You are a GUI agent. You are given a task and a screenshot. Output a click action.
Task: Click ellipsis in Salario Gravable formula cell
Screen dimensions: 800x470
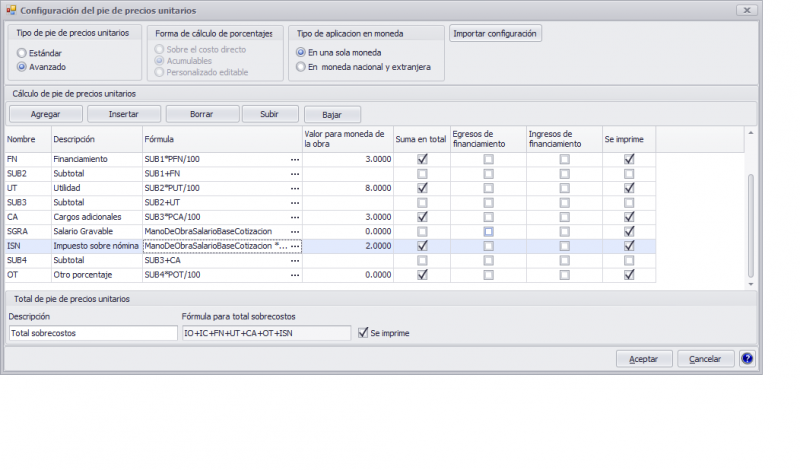(294, 231)
